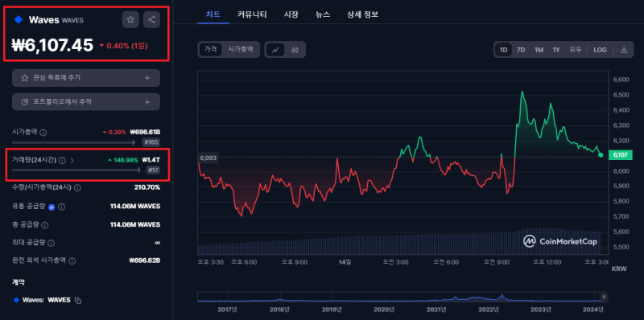The height and width of the screenshot is (320, 644).
Task: Select the 시가총액 market cap toggle
Action: (241, 50)
